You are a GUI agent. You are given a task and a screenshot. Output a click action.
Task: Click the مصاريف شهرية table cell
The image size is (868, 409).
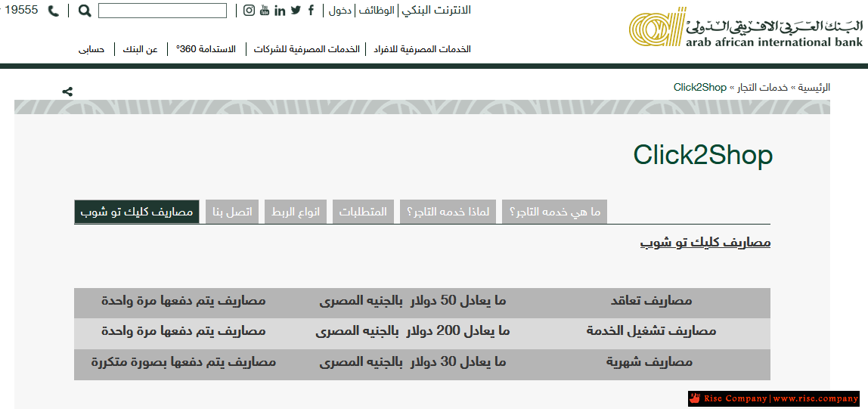click(651, 363)
